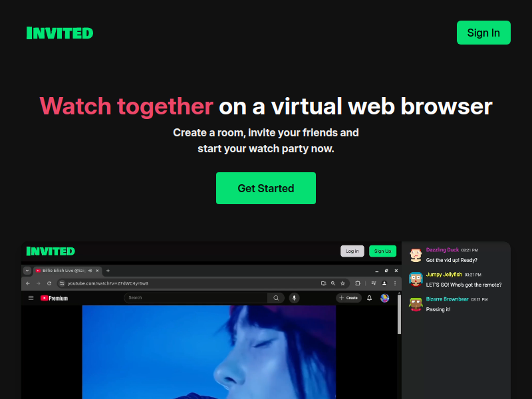Bookmark page with the star icon
Screen dimensions: 532x399
pyautogui.click(x=343, y=283)
